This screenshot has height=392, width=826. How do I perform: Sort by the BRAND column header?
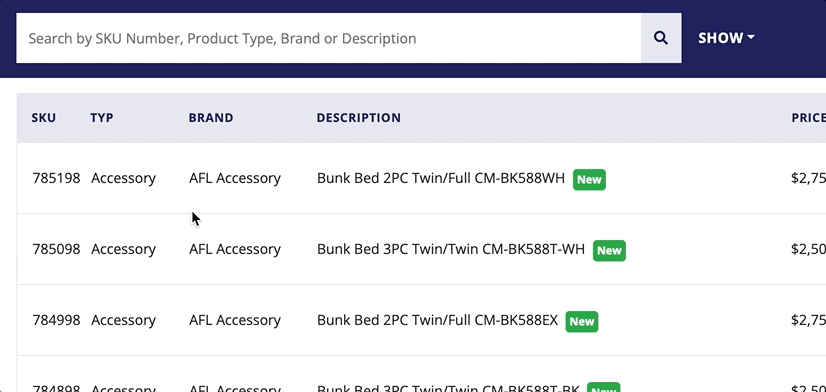tap(211, 117)
